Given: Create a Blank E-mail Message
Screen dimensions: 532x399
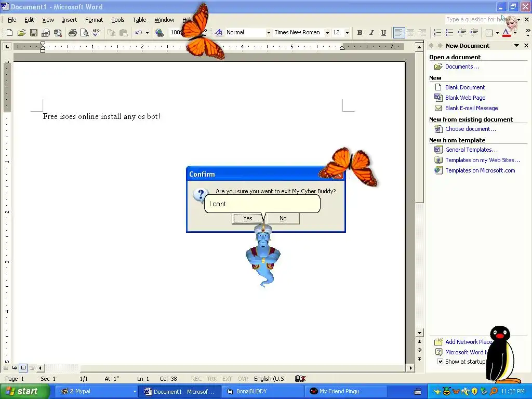Looking at the screenshot, I should pyautogui.click(x=471, y=108).
